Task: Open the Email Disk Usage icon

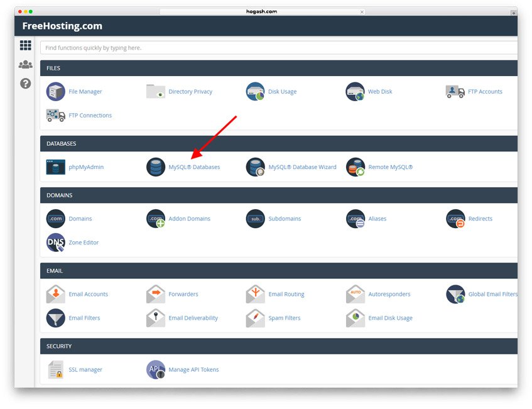Action: pos(356,318)
